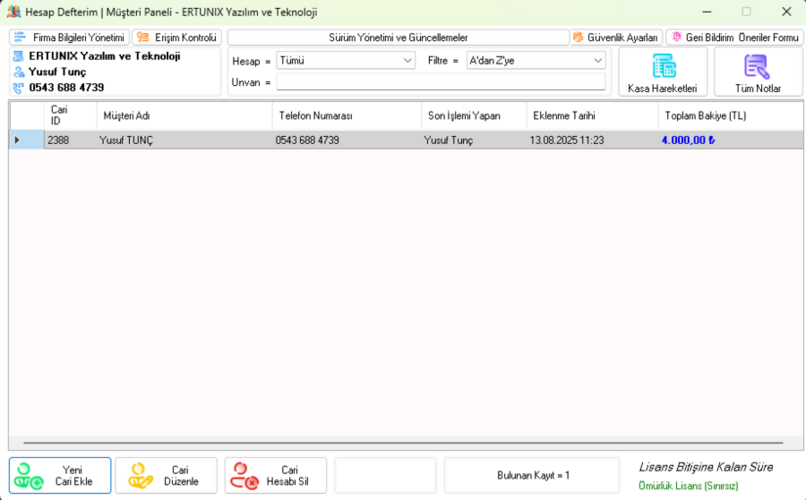Click the Cari Düzenle yellow pencil icon
This screenshot has height=500, width=806.
(140, 476)
